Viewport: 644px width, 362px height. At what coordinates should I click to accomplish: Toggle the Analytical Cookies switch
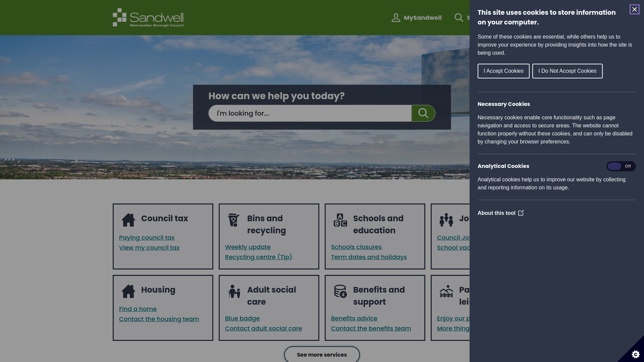coord(621,166)
